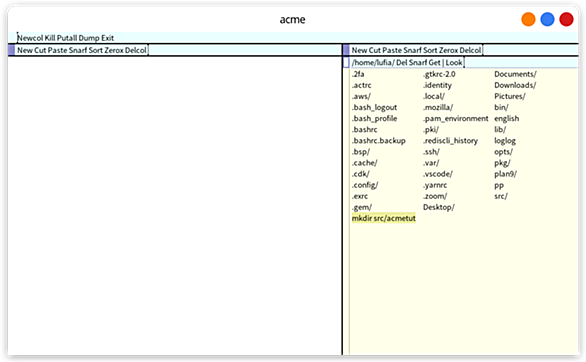Click the .config/ directory entry

pyautogui.click(x=365, y=185)
